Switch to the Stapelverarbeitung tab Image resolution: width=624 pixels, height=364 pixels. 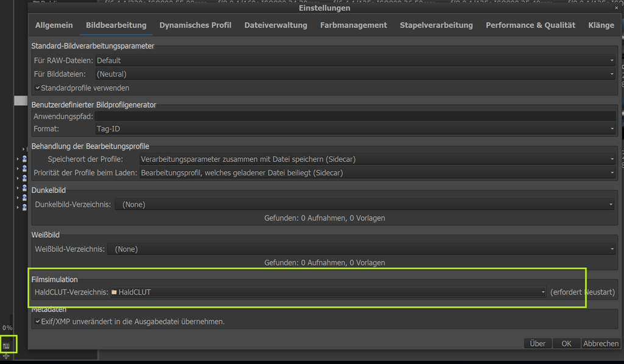click(x=436, y=25)
